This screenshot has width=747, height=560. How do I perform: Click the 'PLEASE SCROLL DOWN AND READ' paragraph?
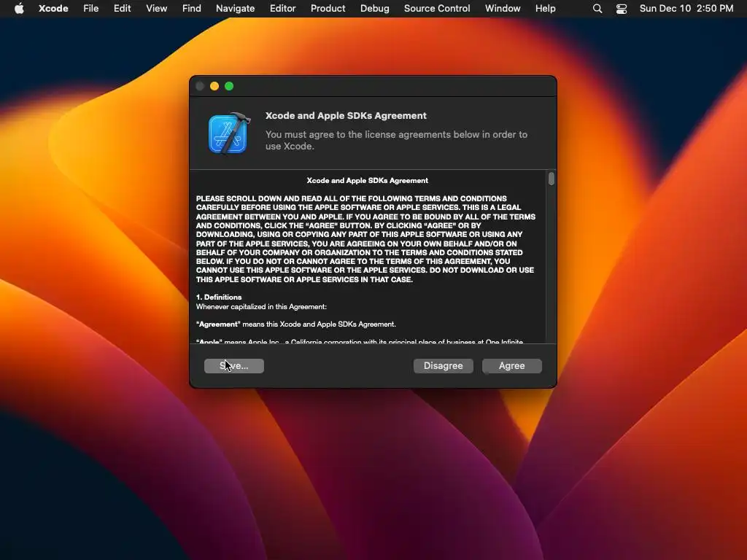point(366,238)
